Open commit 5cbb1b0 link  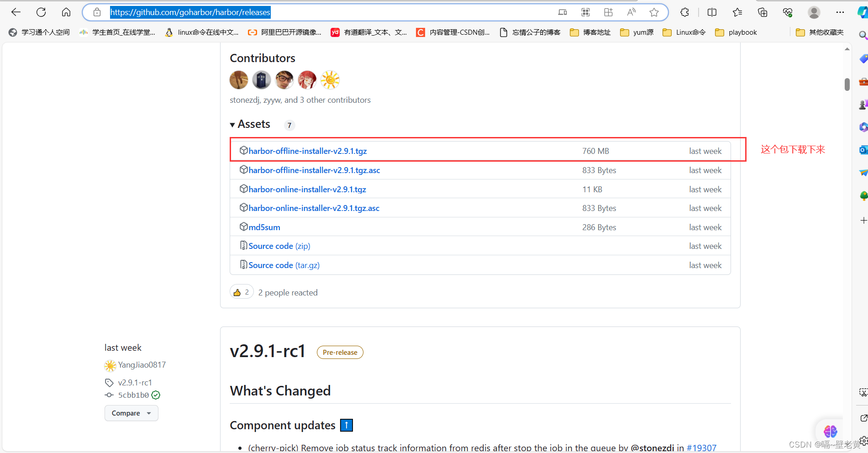(133, 395)
